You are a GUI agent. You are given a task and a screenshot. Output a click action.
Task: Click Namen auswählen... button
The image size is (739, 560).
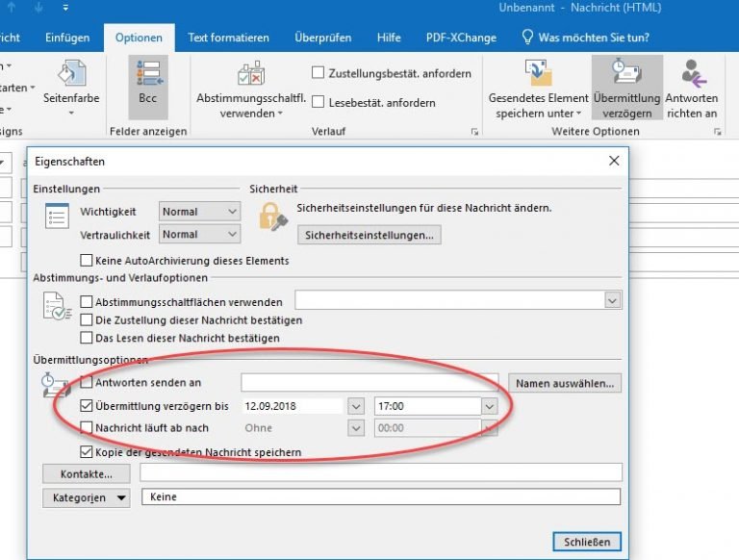[565, 383]
